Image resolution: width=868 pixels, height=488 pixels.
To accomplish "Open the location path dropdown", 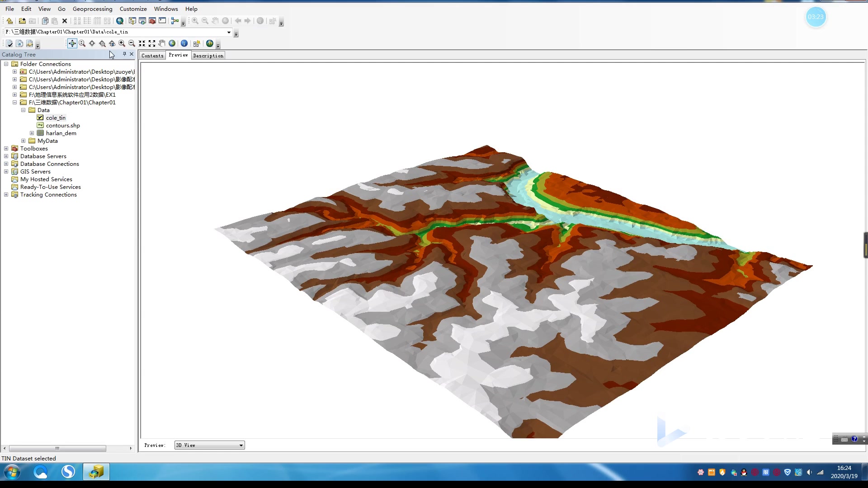I will coord(229,32).
